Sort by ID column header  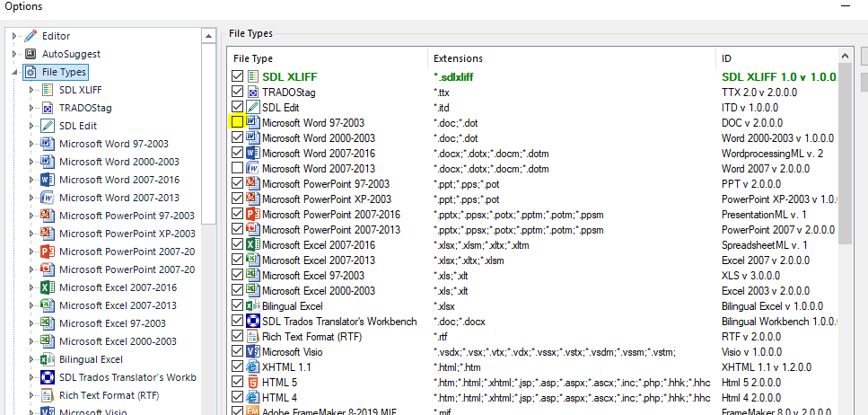777,58
